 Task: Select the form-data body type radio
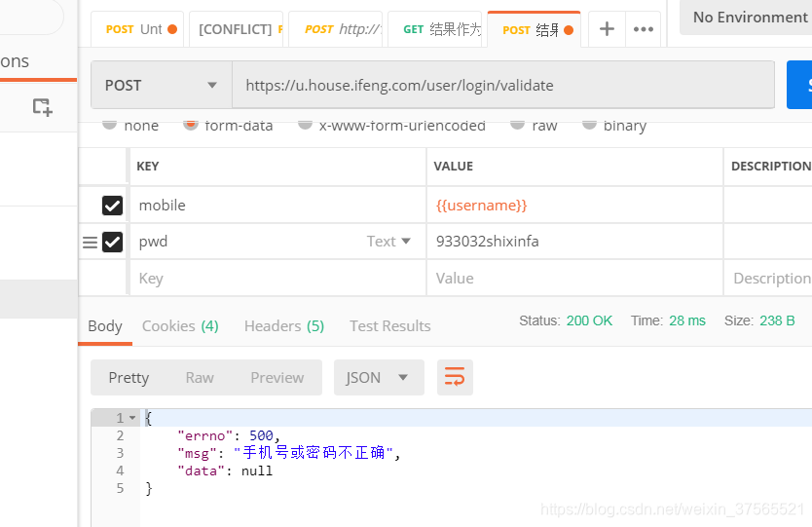click(191, 124)
